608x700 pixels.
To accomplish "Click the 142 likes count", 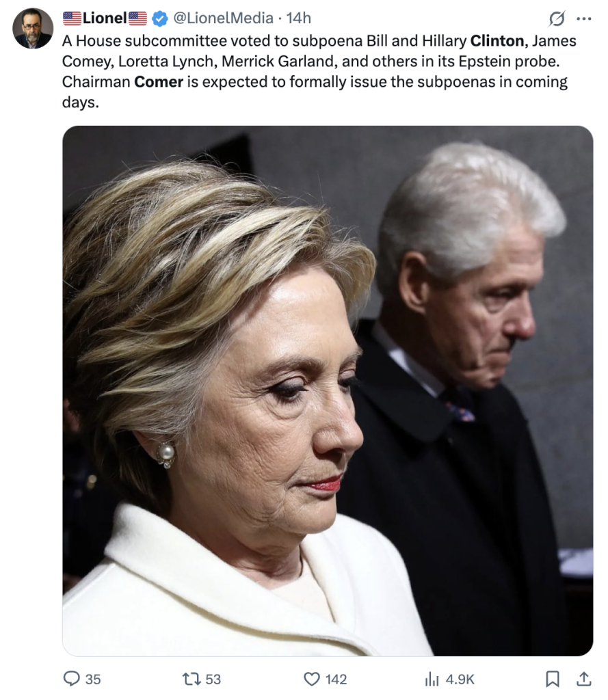I will pyautogui.click(x=336, y=679).
